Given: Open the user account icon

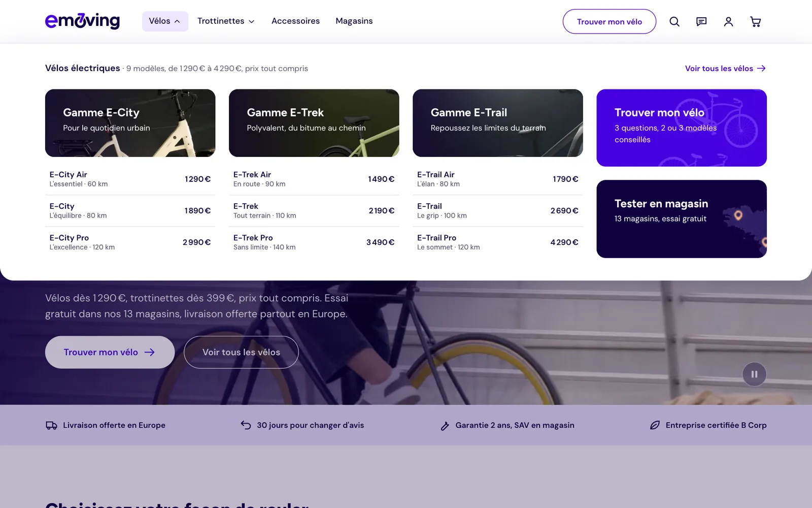Looking at the screenshot, I should [728, 21].
